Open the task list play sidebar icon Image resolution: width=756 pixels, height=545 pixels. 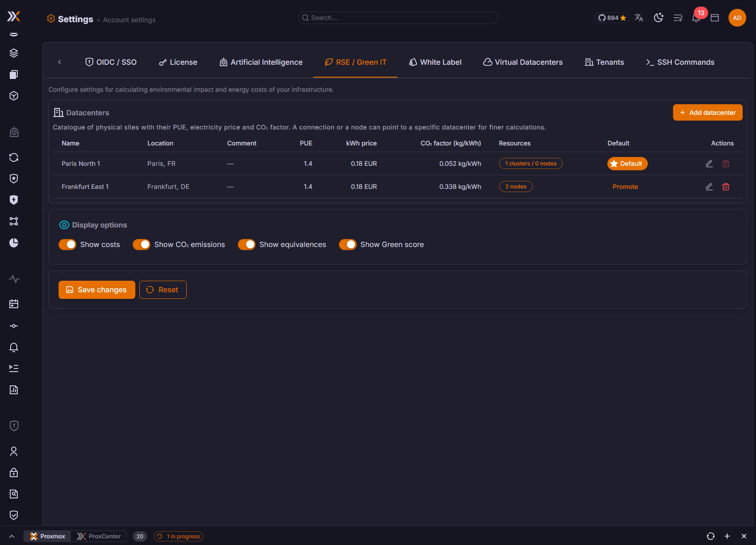click(14, 369)
